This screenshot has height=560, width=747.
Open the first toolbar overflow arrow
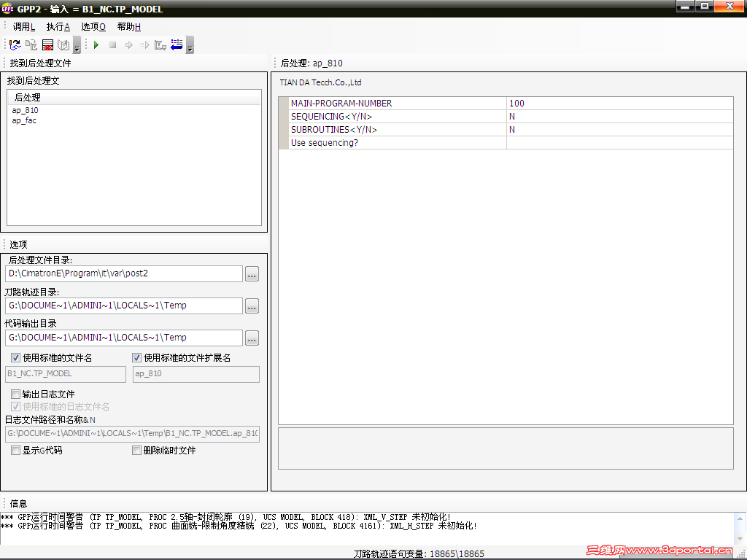click(77, 44)
